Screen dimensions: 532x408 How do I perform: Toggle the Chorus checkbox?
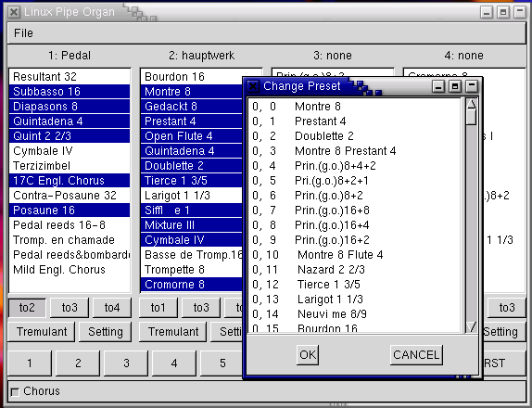(x=15, y=392)
